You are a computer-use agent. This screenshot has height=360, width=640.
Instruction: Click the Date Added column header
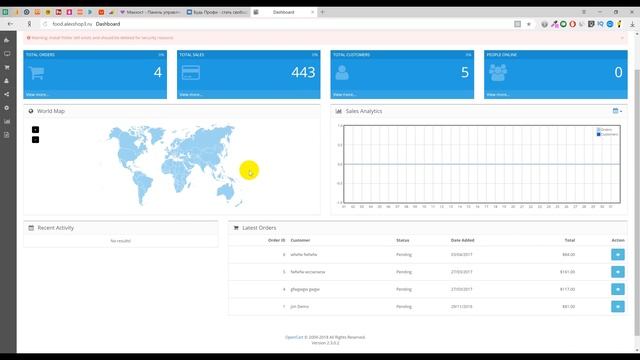[462, 240]
